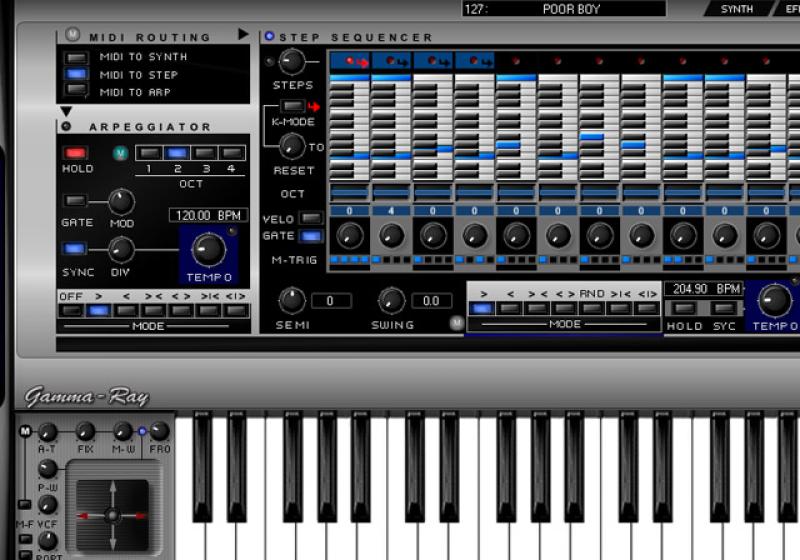Enable MIDI to Synth routing
The image size is (800, 560).
pyautogui.click(x=77, y=57)
